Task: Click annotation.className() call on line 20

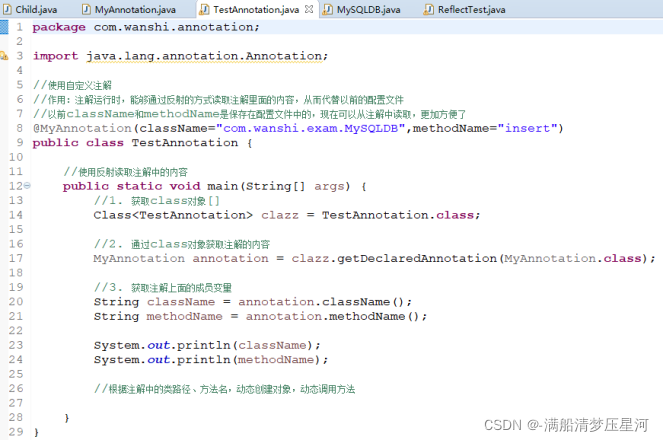Action: 321,302
